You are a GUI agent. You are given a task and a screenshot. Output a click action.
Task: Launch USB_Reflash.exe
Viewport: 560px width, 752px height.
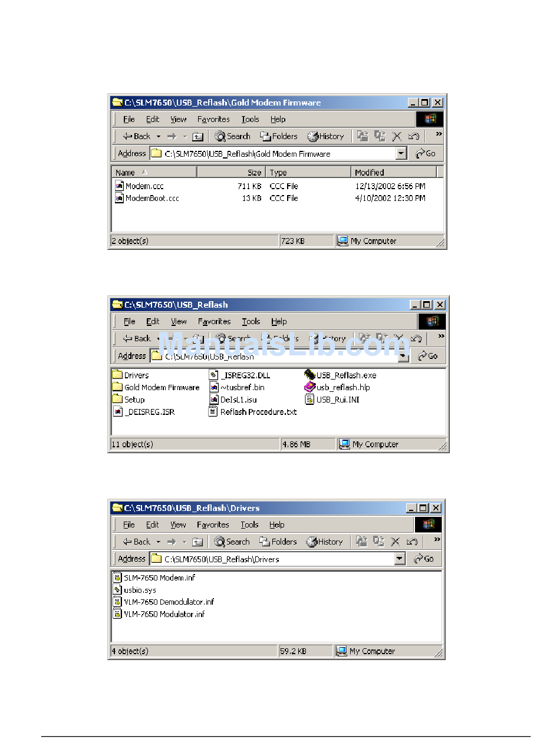(x=340, y=375)
